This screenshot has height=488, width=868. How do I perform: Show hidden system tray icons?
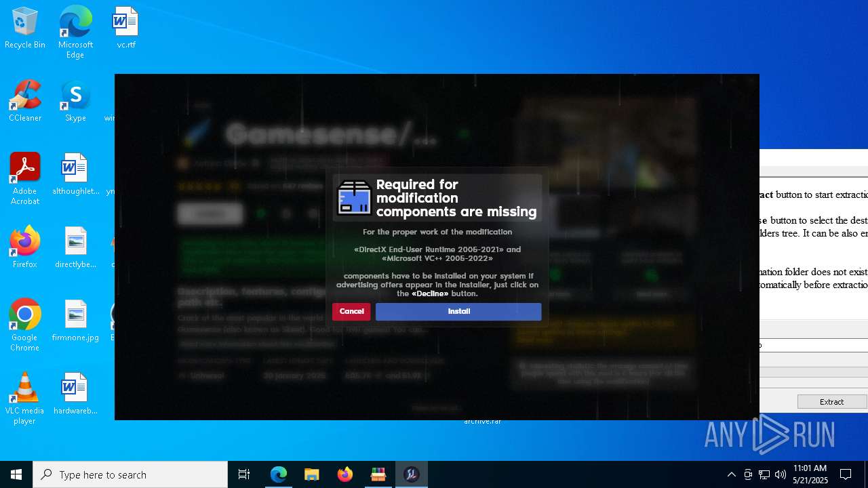click(731, 474)
